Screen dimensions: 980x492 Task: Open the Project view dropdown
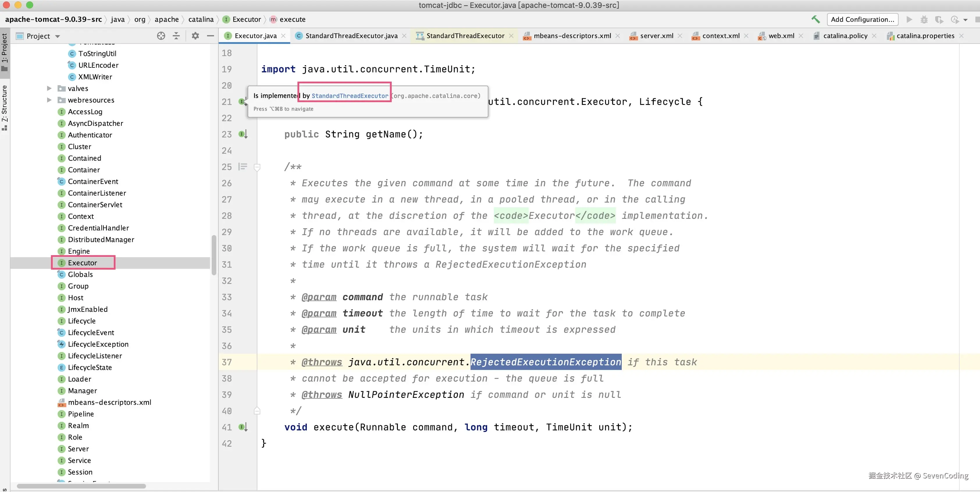[58, 36]
